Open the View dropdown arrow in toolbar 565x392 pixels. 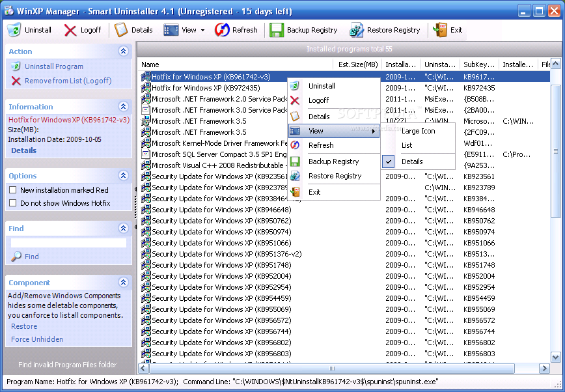pos(202,31)
